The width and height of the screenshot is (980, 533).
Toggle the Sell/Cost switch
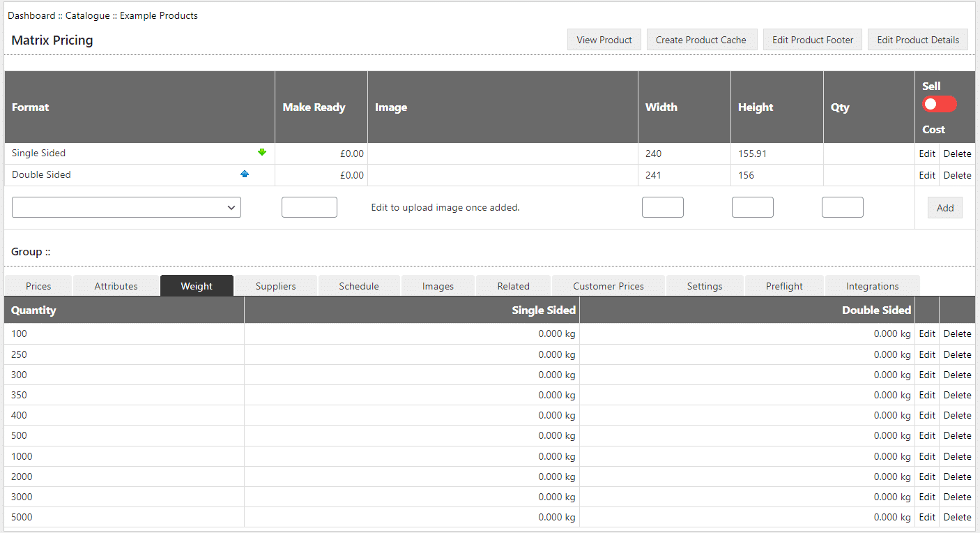pos(939,105)
